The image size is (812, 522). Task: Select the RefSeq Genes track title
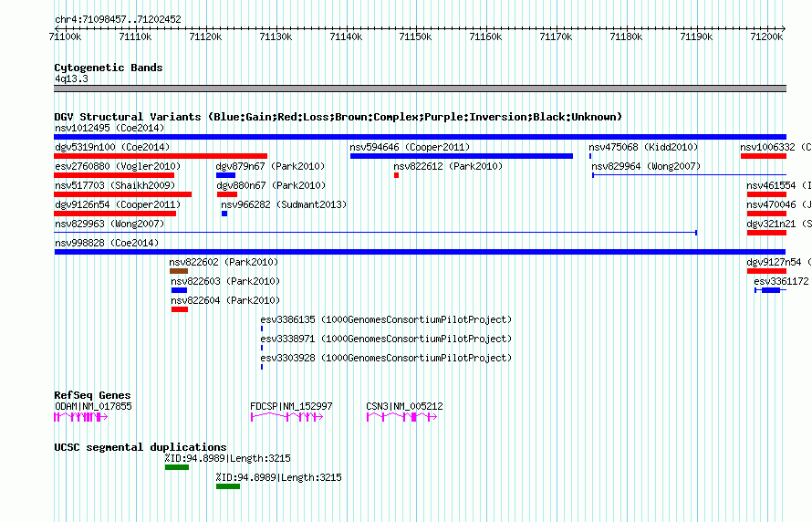click(92, 395)
